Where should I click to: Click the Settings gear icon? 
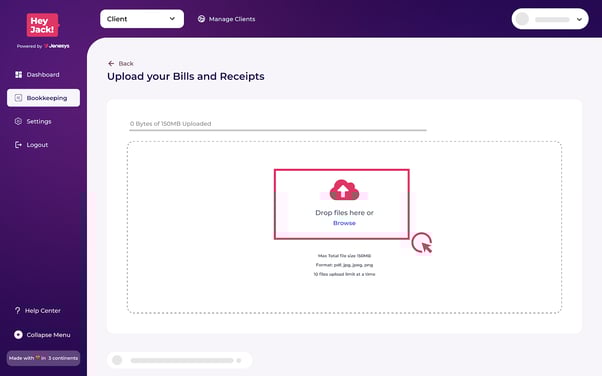(18, 121)
